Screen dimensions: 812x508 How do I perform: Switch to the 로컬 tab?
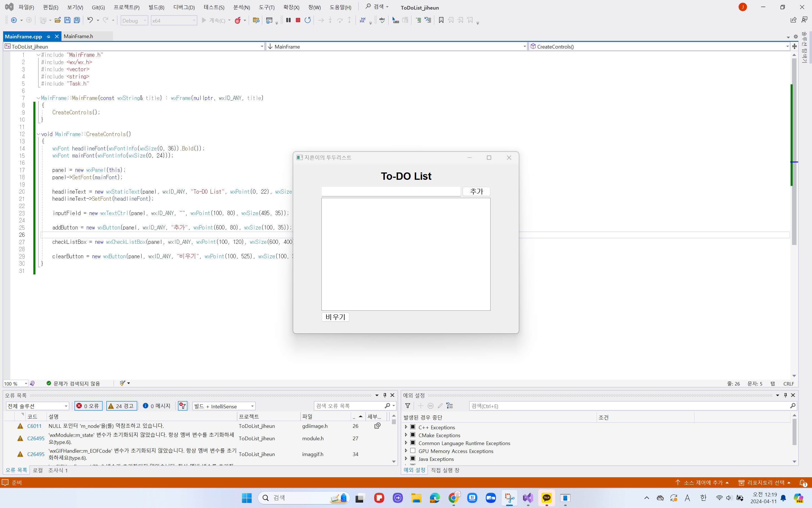(x=37, y=470)
